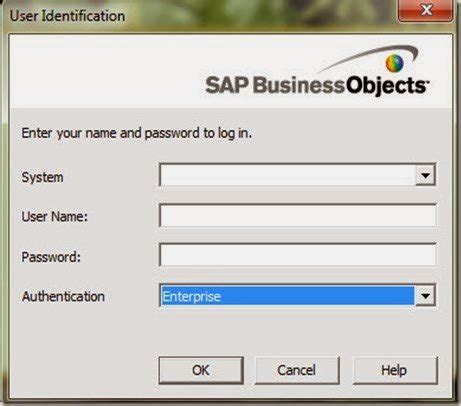461x406 pixels.
Task: Click the 'Enter your name and password' text
Action: pyautogui.click(x=137, y=133)
